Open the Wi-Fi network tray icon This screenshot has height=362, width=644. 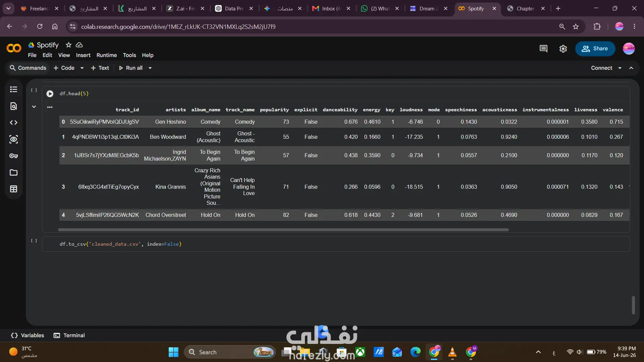pyautogui.click(x=570, y=352)
